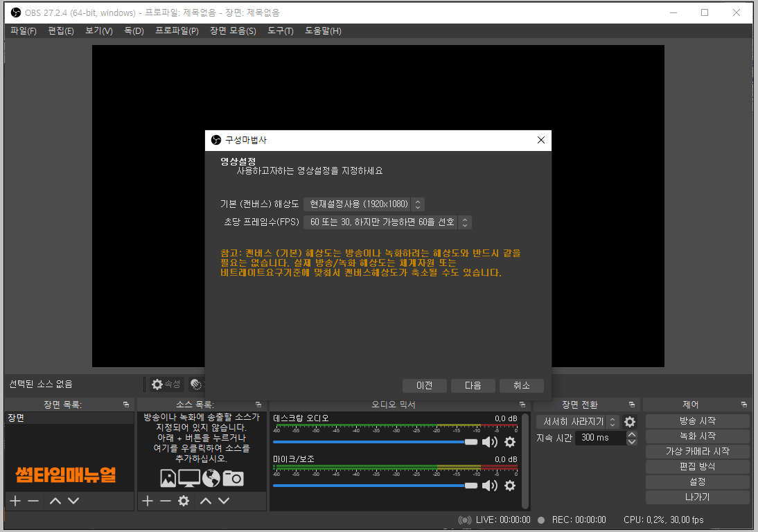This screenshot has width=758, height=532.
Task: Click the CPU: 0.2%, 30.00 fps text
Action: [663, 520]
